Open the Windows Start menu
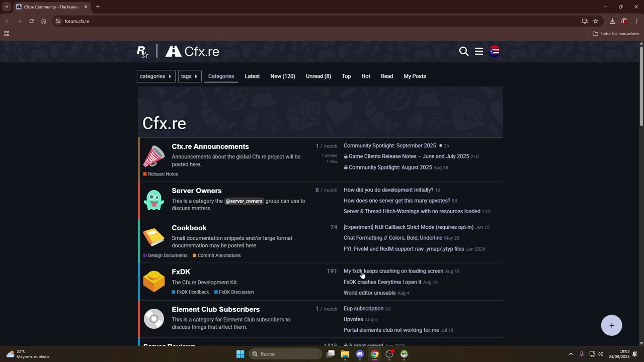 pyautogui.click(x=240, y=354)
